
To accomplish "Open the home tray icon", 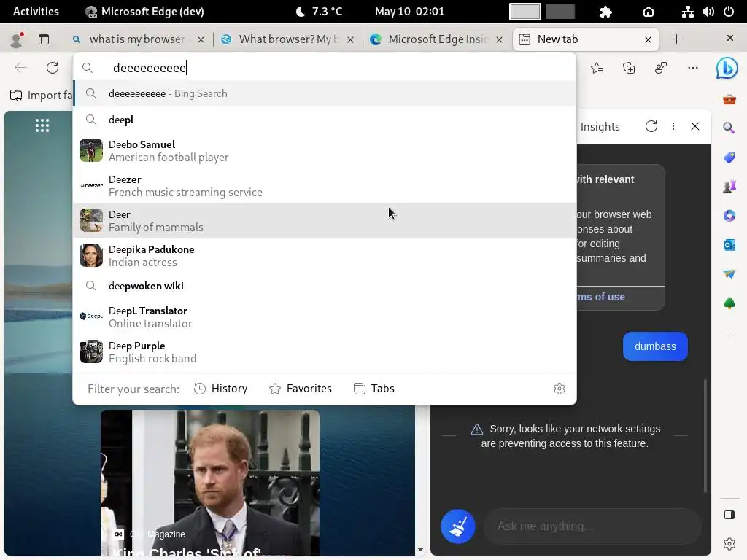I will 649,12.
